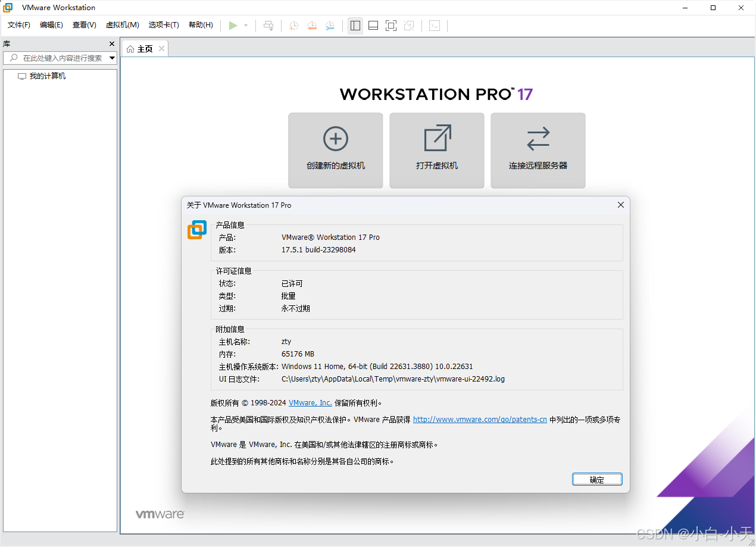
Task: Click the full screen mode icon
Action: [x=391, y=26]
